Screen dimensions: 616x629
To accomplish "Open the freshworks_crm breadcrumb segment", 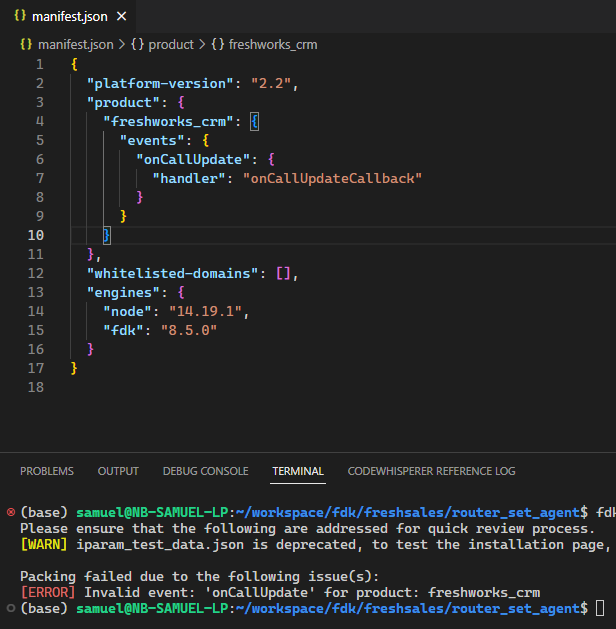I will click(273, 45).
